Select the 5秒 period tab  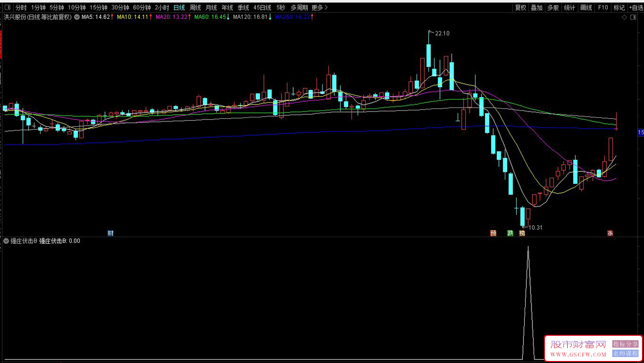point(281,8)
